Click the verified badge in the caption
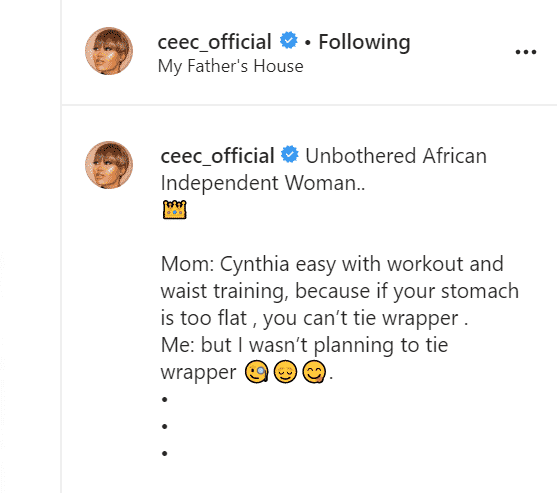The width and height of the screenshot is (557, 493). (290, 155)
